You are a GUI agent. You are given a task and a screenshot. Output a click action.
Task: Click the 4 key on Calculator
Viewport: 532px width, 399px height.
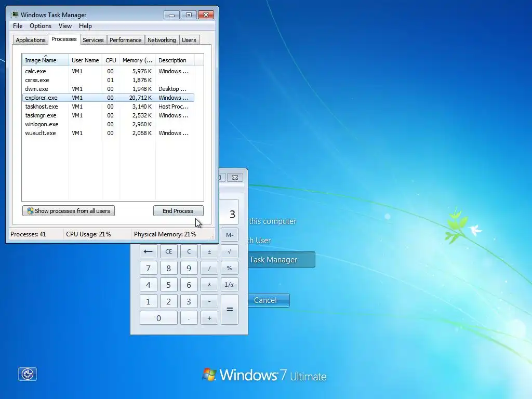click(x=148, y=285)
